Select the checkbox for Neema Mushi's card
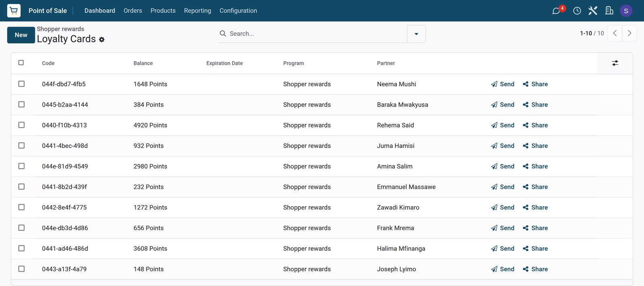 [21, 84]
